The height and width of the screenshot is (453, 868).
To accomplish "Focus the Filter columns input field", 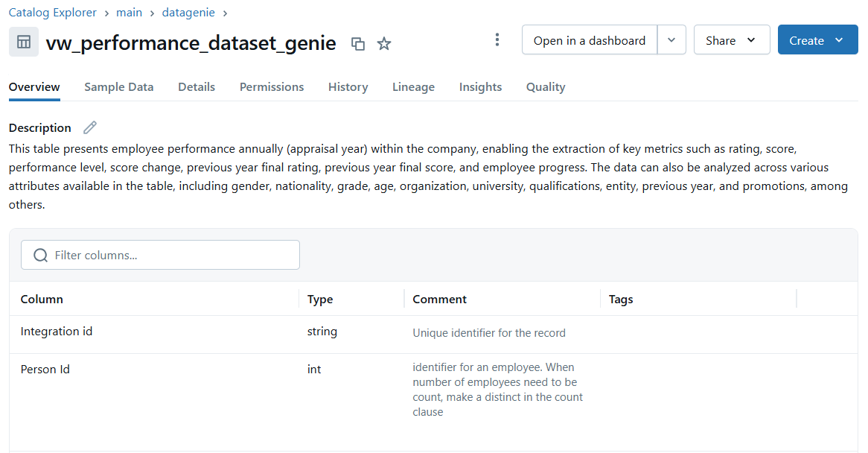I will (171, 256).
